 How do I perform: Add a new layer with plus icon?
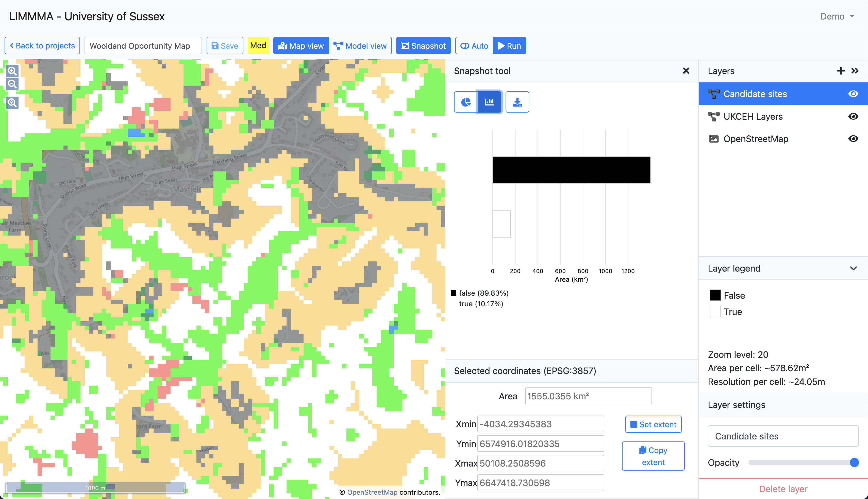tap(841, 70)
